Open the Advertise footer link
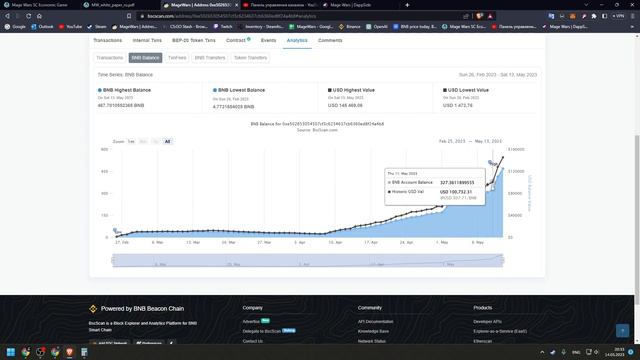This screenshot has height=360, width=640. pyautogui.click(x=251, y=322)
